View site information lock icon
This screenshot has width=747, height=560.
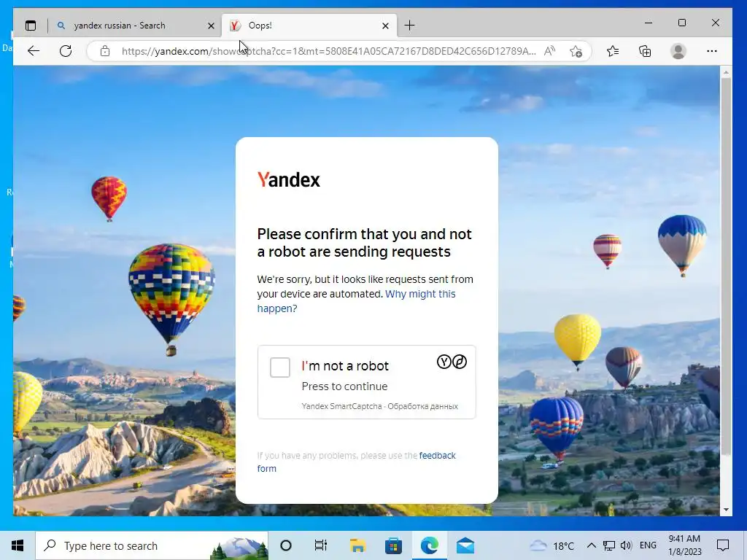coord(105,51)
